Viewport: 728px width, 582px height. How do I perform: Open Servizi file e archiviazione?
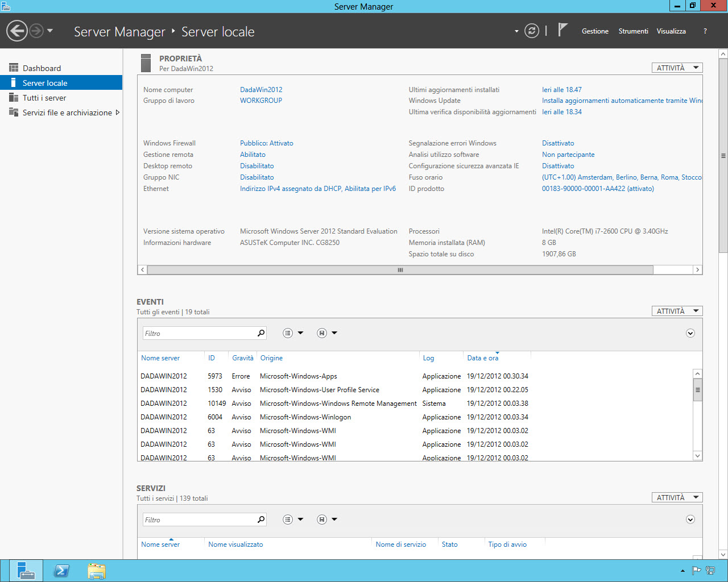61,113
